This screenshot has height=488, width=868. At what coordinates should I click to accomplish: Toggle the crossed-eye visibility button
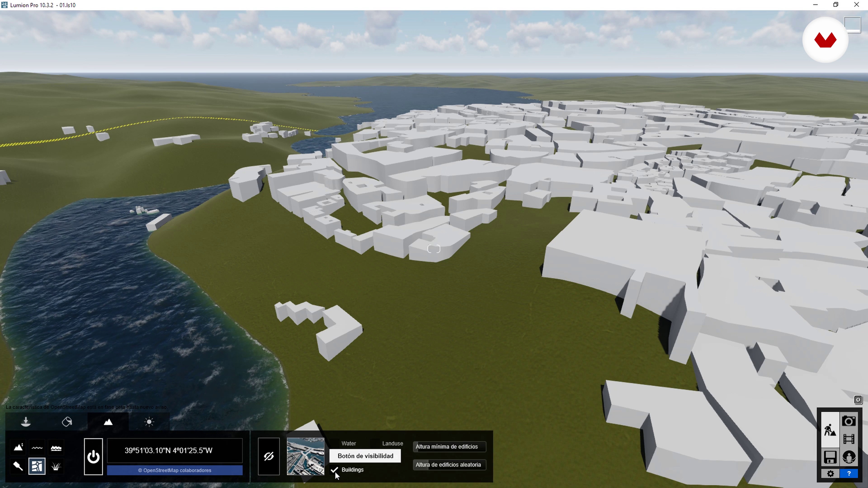[269, 457]
